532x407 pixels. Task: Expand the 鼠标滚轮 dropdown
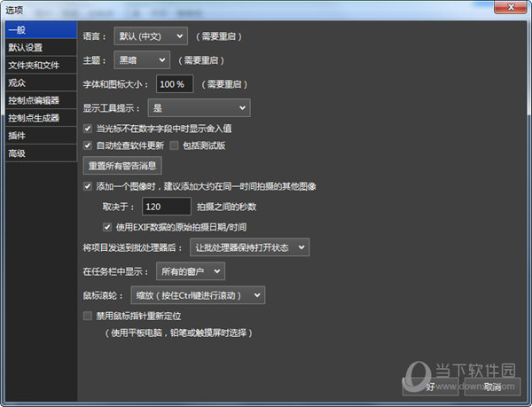tap(198, 295)
